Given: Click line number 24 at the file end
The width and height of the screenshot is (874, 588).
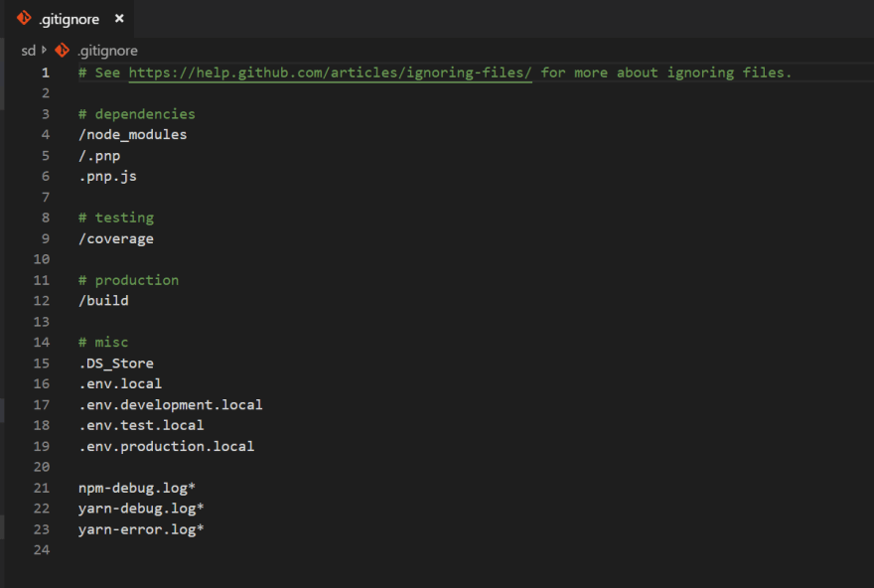Looking at the screenshot, I should pyautogui.click(x=42, y=550).
